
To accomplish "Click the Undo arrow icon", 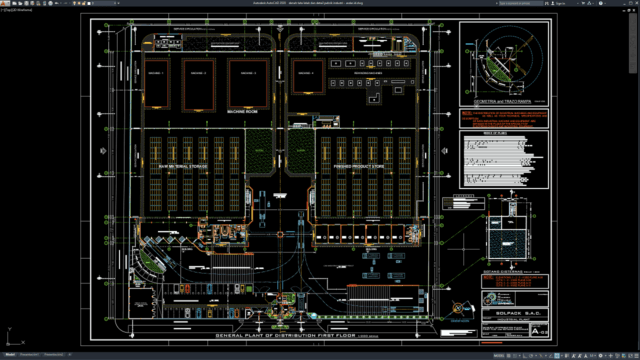I will [x=56, y=3].
